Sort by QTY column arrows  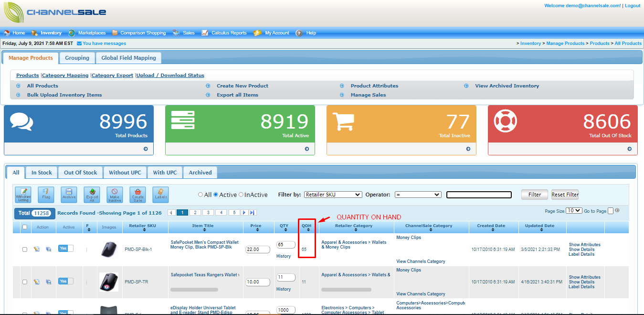(x=285, y=230)
